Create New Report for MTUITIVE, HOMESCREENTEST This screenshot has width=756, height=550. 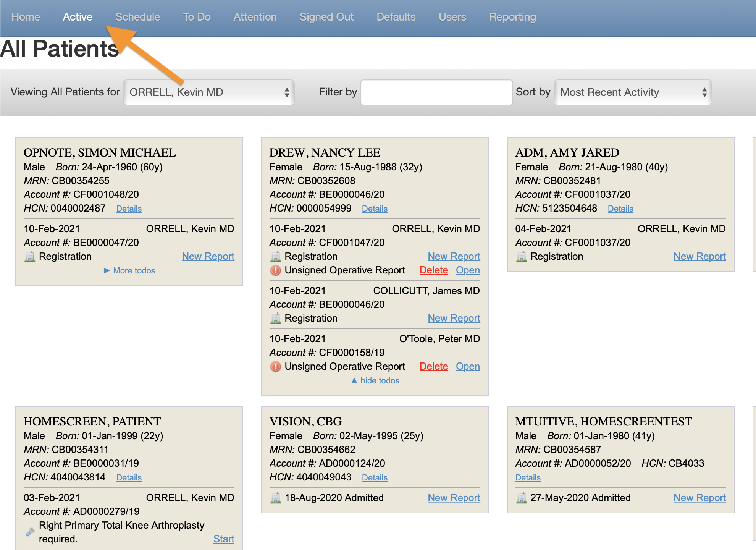click(699, 498)
